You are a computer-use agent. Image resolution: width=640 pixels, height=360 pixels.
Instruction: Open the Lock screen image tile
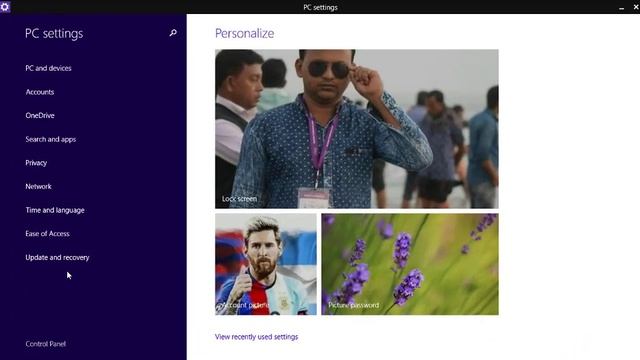[x=357, y=129]
